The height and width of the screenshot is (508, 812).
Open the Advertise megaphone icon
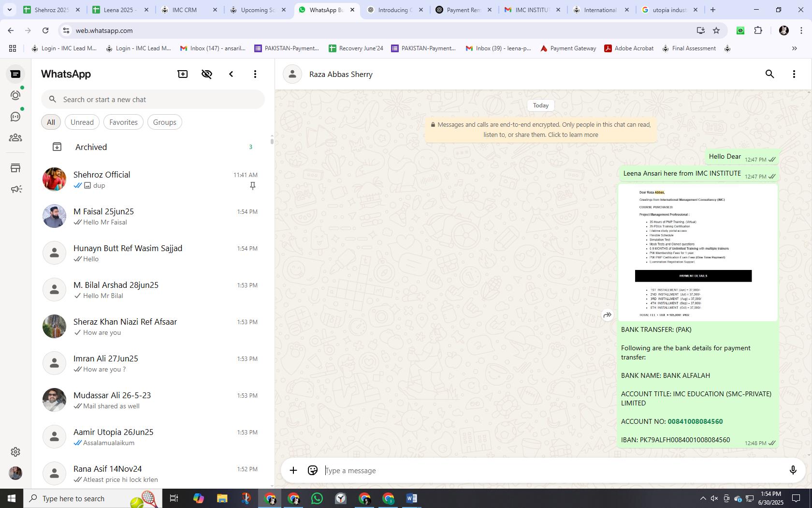click(x=15, y=189)
